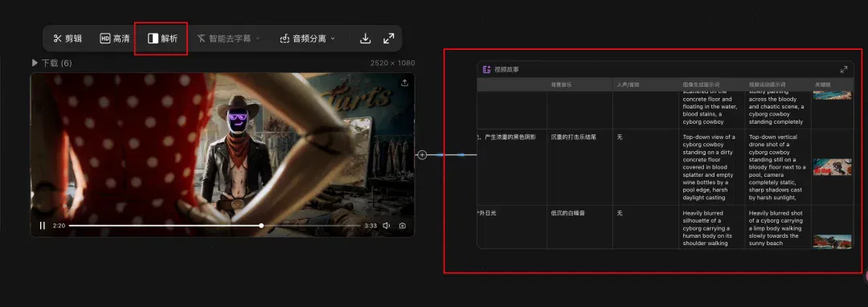Click the 3:33 duration label
The height and width of the screenshot is (307, 868).
pyautogui.click(x=371, y=226)
